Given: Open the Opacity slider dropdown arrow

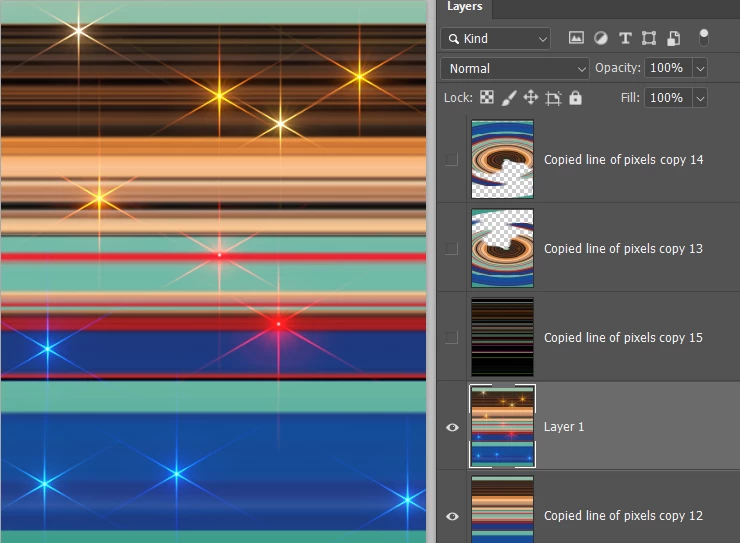Looking at the screenshot, I should click(700, 68).
